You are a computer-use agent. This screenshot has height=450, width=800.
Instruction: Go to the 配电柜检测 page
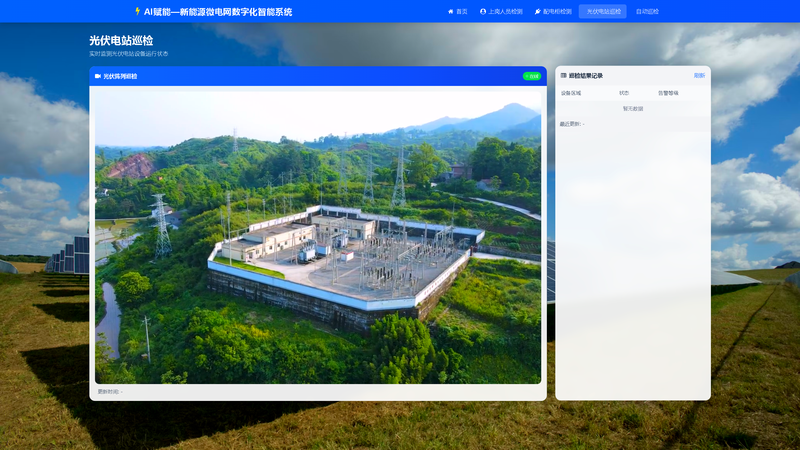pyautogui.click(x=553, y=11)
